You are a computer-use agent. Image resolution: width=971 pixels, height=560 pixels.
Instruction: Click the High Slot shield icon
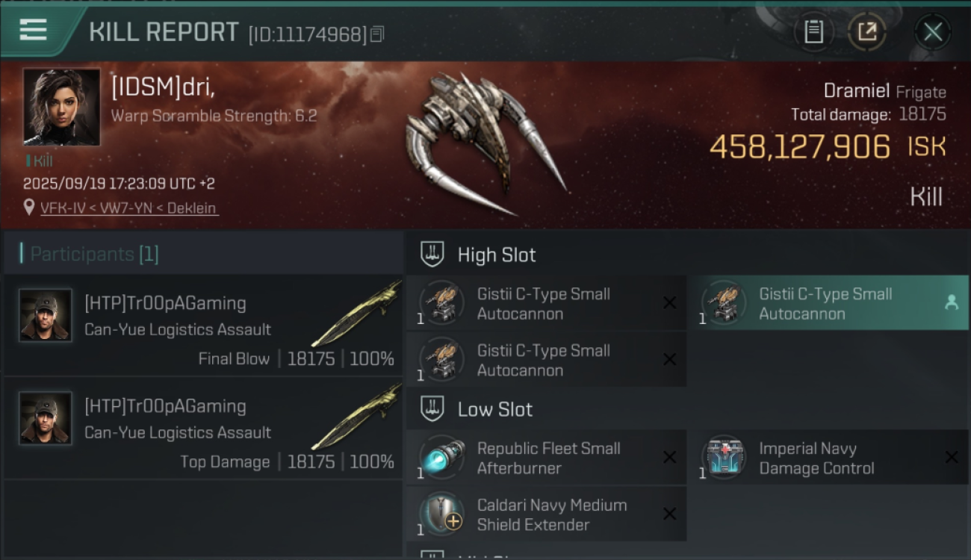pyautogui.click(x=432, y=254)
